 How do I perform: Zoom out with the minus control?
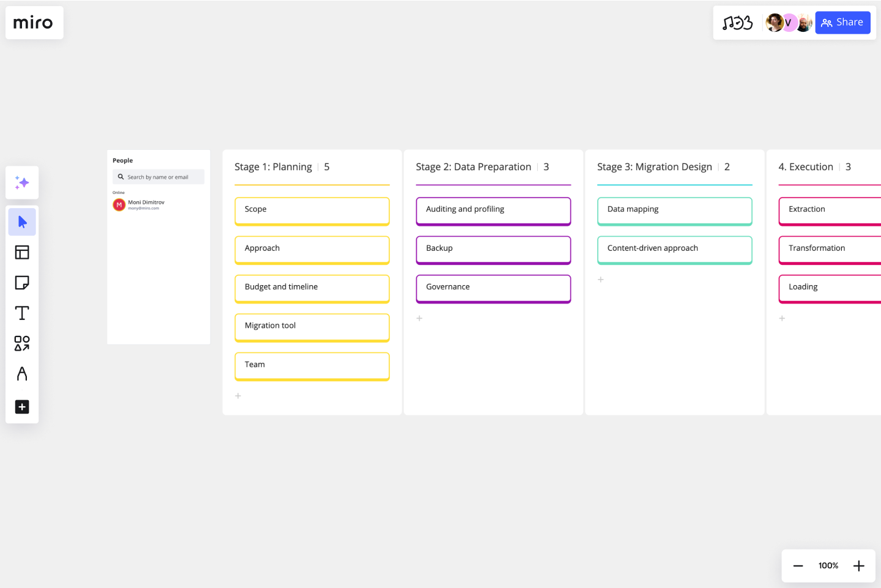pyautogui.click(x=798, y=565)
